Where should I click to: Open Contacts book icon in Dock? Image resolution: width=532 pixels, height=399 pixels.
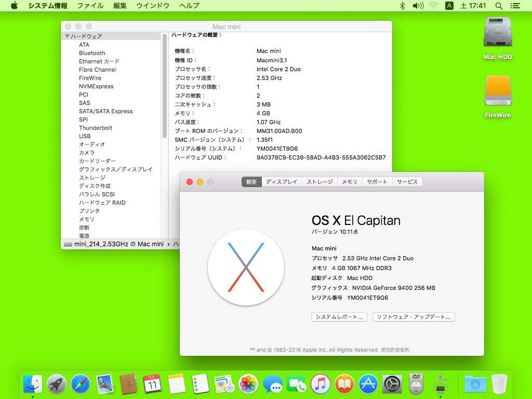pyautogui.click(x=129, y=384)
